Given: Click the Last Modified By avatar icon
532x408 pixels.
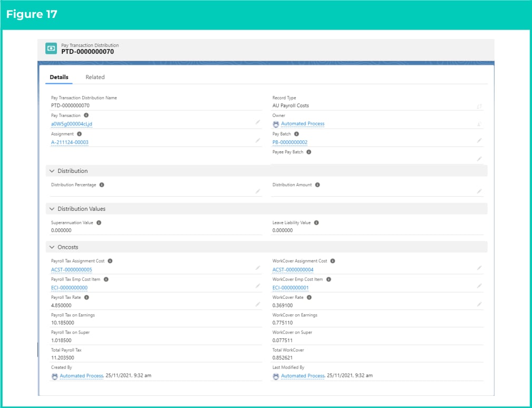Looking at the screenshot, I should tap(276, 376).
